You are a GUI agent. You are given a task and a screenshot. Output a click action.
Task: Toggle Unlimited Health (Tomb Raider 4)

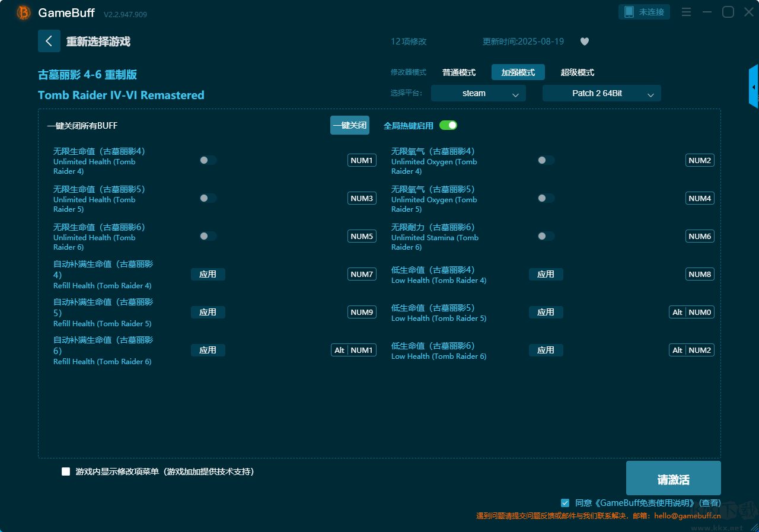pyautogui.click(x=208, y=160)
